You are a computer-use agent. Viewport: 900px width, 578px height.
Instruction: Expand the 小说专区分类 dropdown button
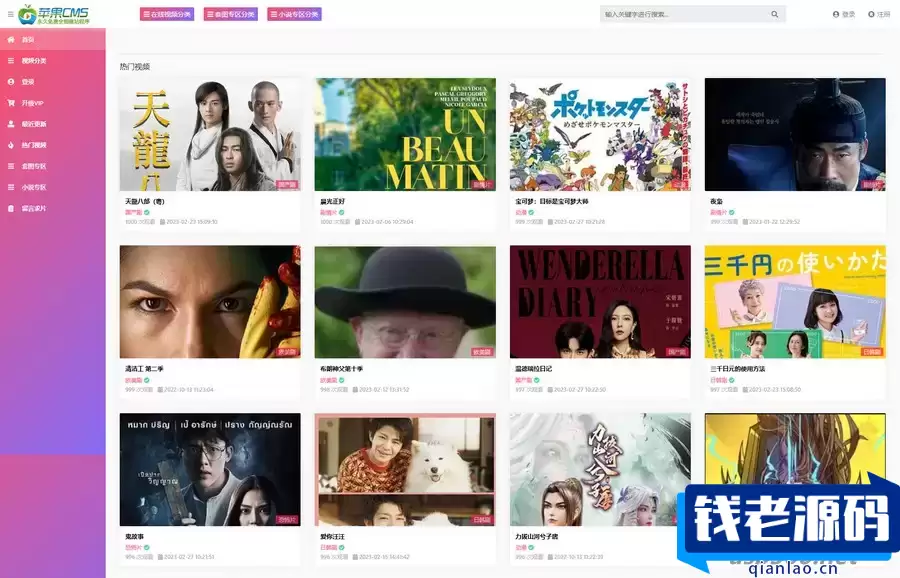point(294,14)
